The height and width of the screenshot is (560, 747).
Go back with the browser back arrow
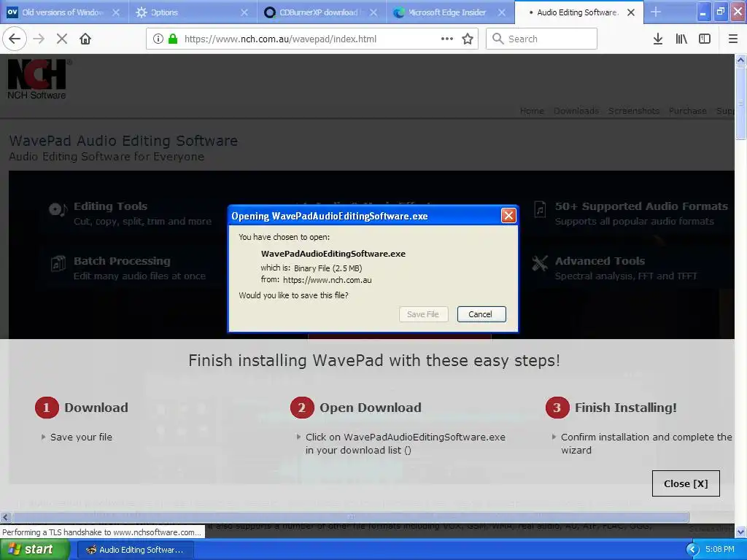[x=15, y=39]
